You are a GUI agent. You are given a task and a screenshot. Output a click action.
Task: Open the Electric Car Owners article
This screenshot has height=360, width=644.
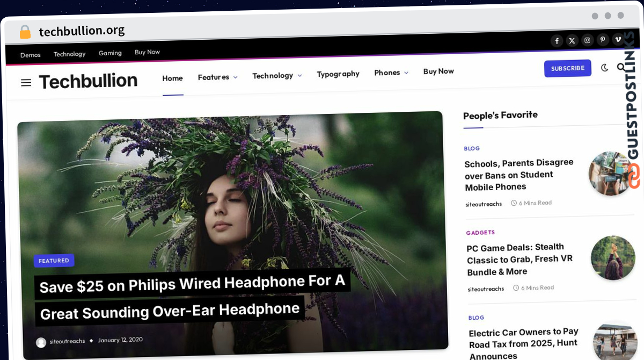tap(524, 344)
